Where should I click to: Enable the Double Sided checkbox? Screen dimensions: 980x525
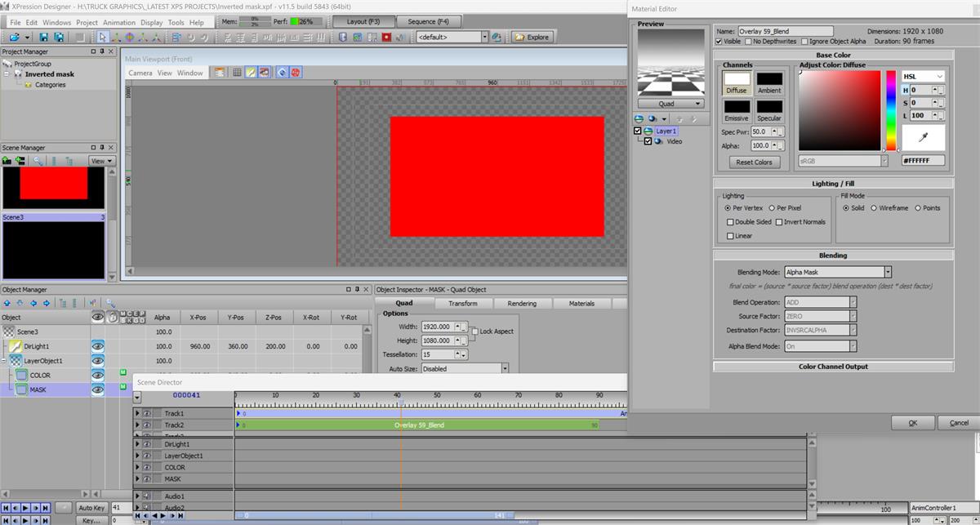pyautogui.click(x=730, y=222)
